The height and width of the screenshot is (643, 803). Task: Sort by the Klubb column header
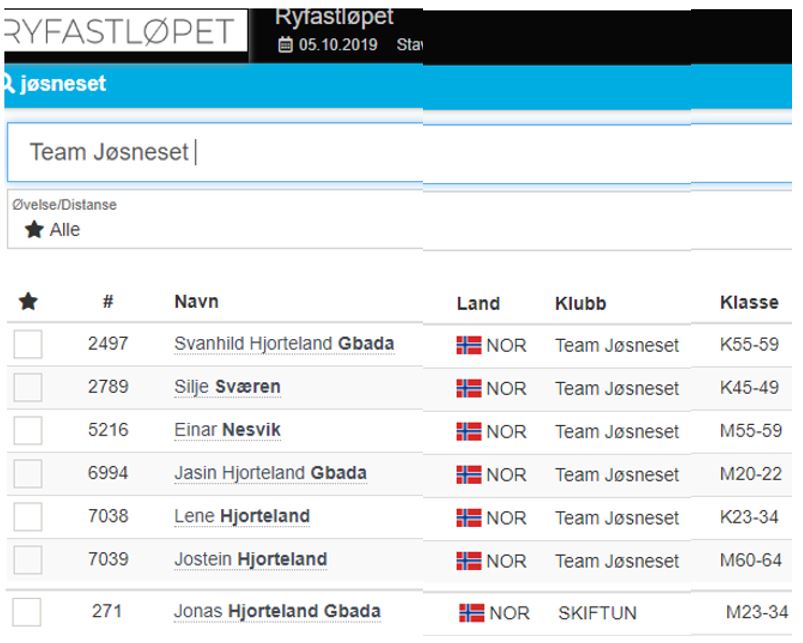[x=581, y=303]
